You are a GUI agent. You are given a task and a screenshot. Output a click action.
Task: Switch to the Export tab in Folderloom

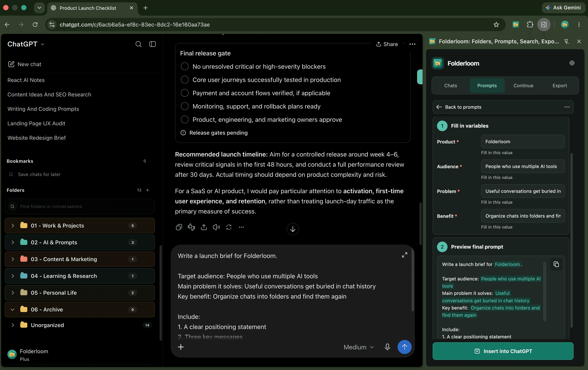pyautogui.click(x=560, y=85)
